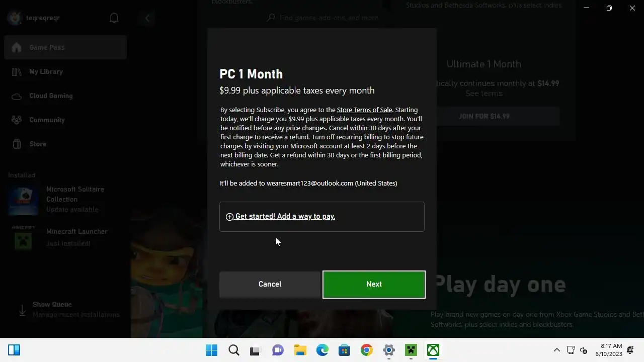The width and height of the screenshot is (644, 362).
Task: Click the search magnifier icon in Xbox app
Action: coord(271,18)
